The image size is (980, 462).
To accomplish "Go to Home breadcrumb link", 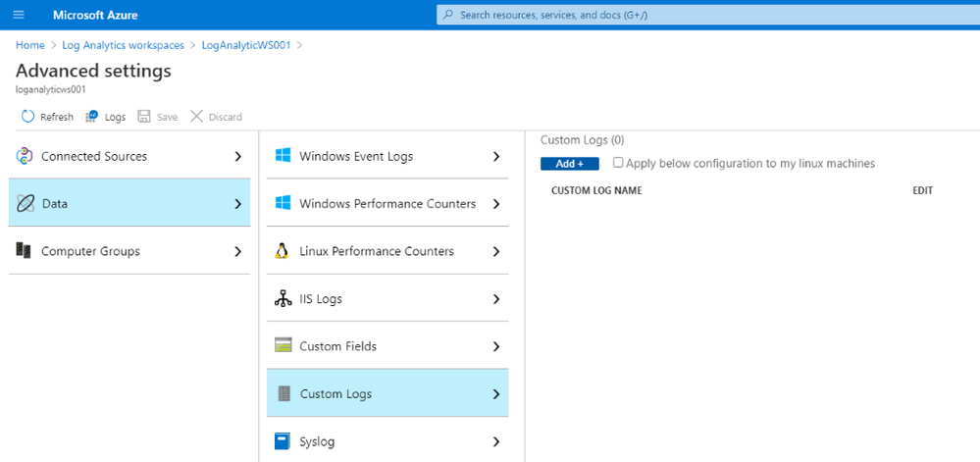I will click(x=30, y=46).
